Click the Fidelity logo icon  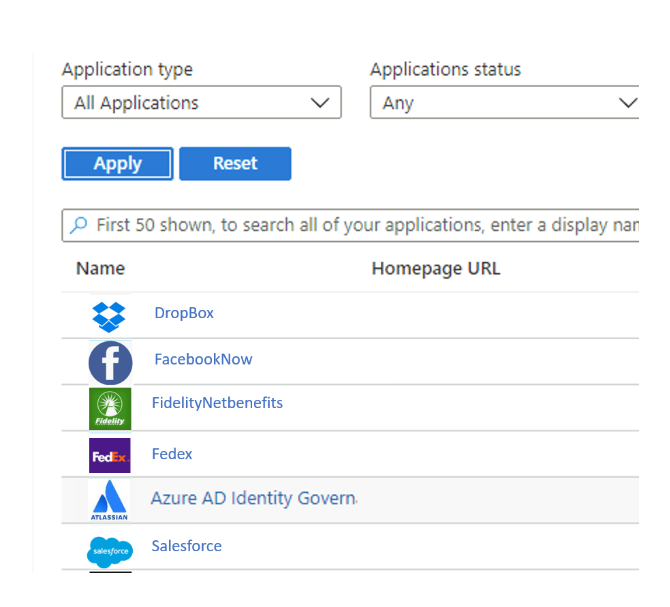[x=110, y=408]
